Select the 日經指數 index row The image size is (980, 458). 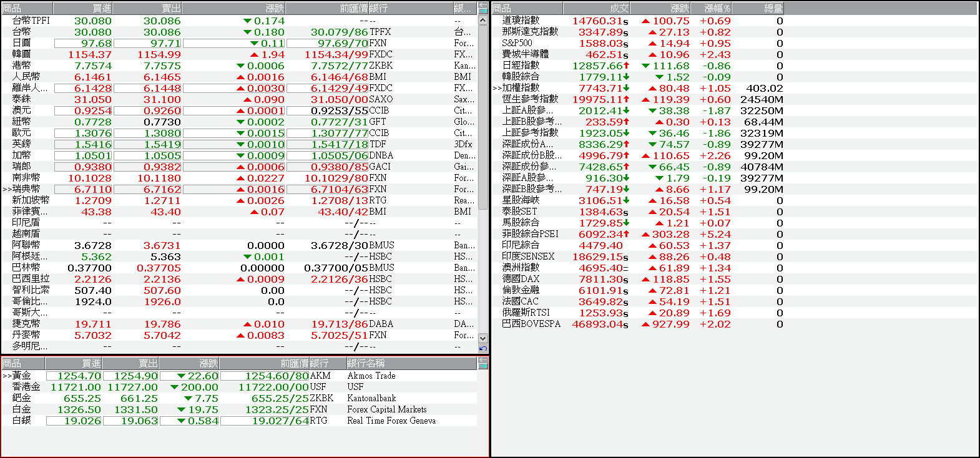tap(735, 66)
